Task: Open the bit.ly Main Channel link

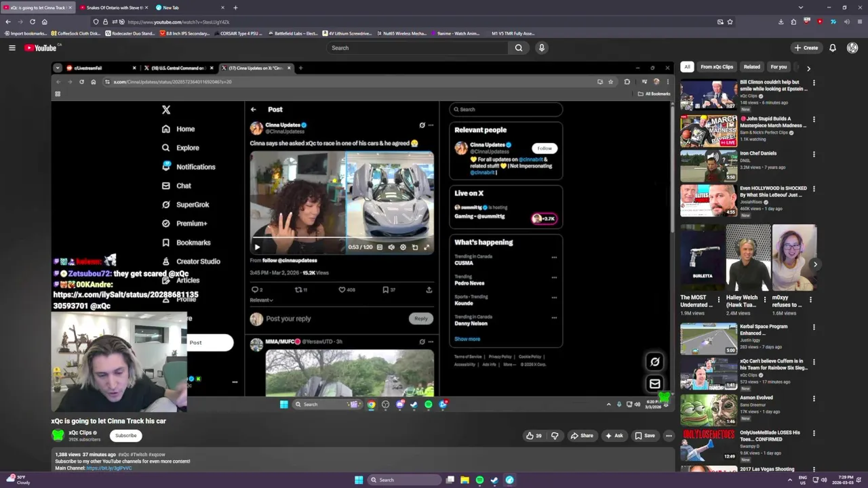Action: click(109, 468)
